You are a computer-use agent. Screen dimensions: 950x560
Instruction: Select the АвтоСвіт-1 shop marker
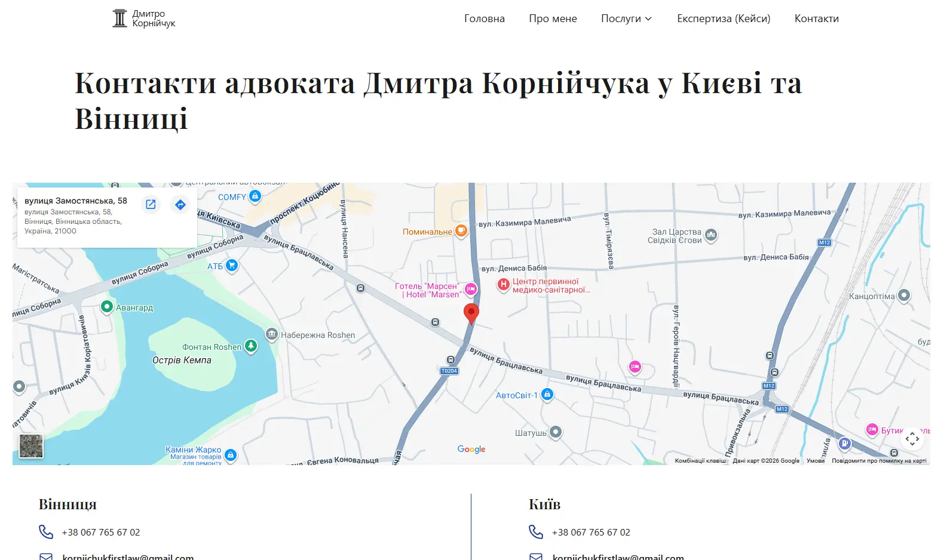point(547,395)
